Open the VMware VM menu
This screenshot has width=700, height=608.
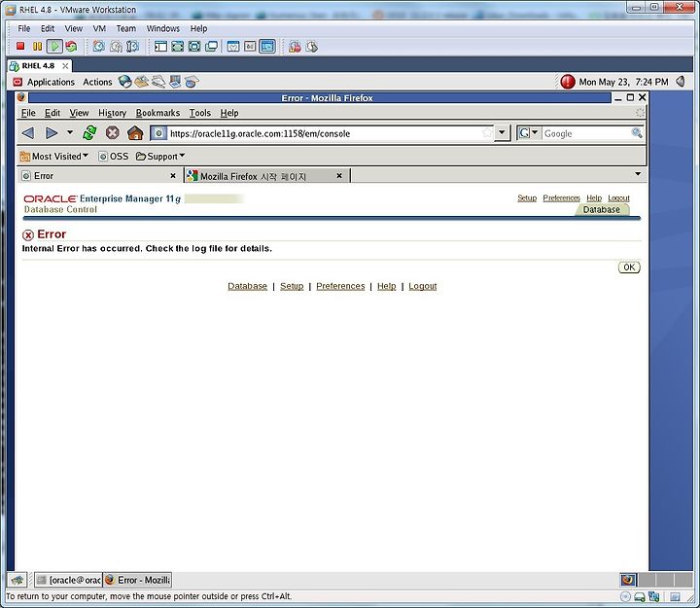click(99, 28)
